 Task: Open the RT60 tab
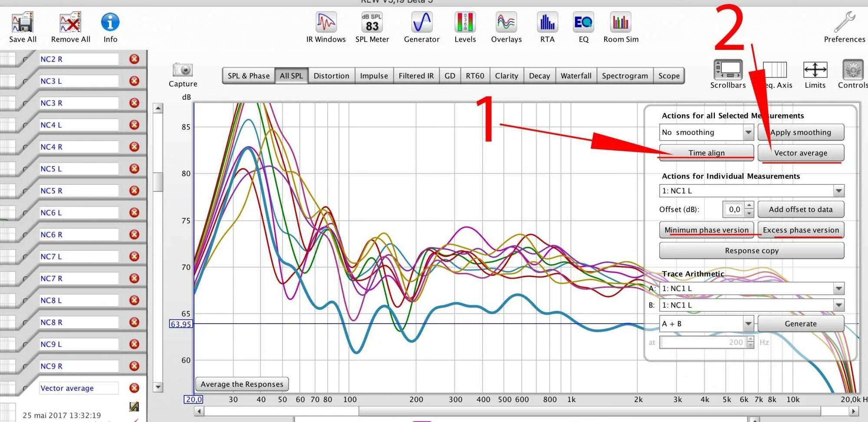(x=475, y=75)
